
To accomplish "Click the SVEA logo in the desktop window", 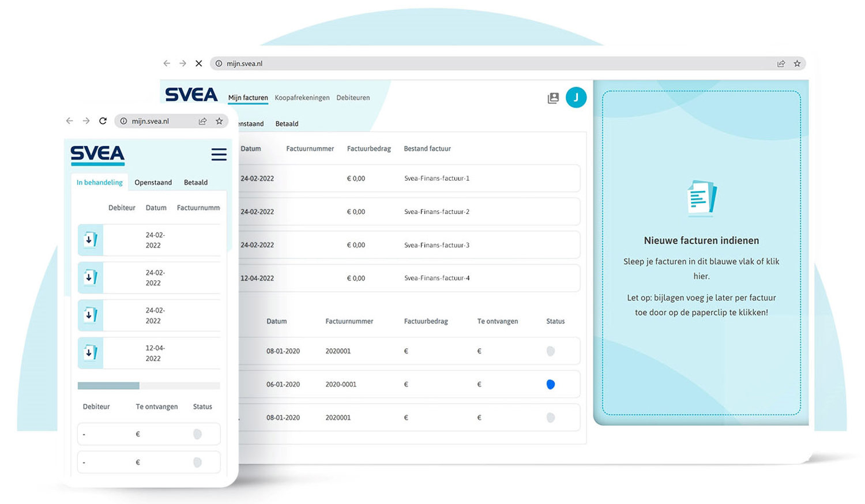I will tap(191, 95).
